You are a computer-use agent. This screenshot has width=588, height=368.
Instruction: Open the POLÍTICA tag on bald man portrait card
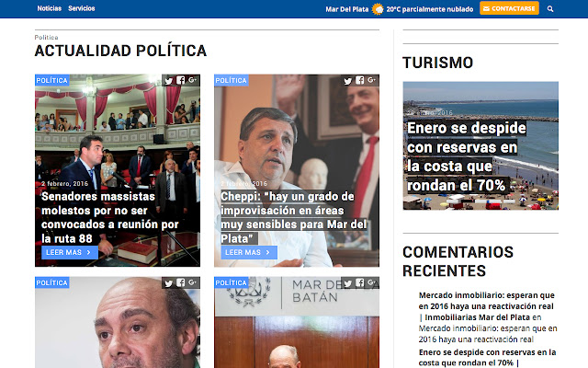tap(52, 282)
